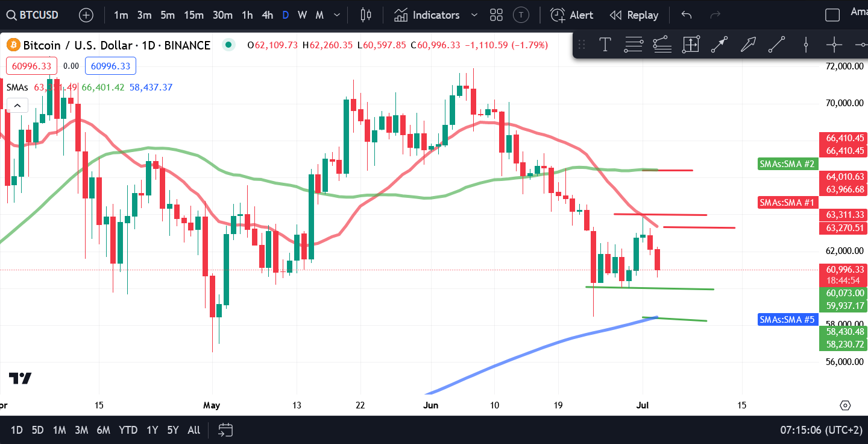Select the arrow line drawing tool

click(x=719, y=44)
